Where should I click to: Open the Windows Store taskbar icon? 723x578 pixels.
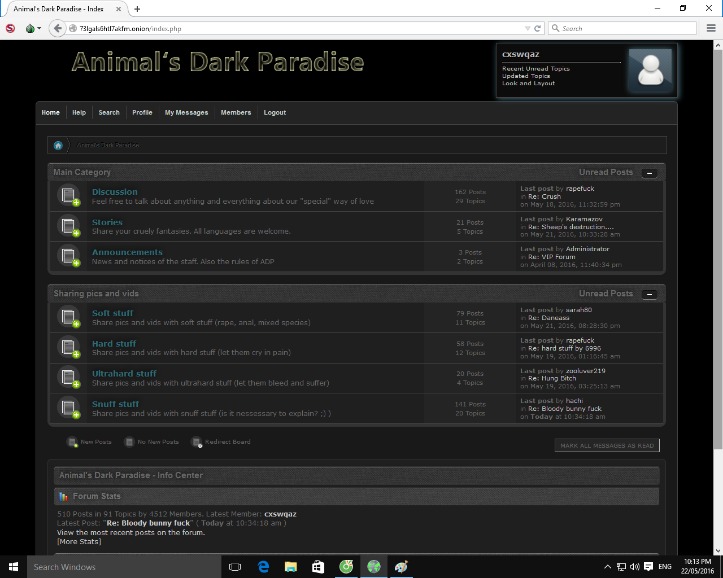(318, 567)
